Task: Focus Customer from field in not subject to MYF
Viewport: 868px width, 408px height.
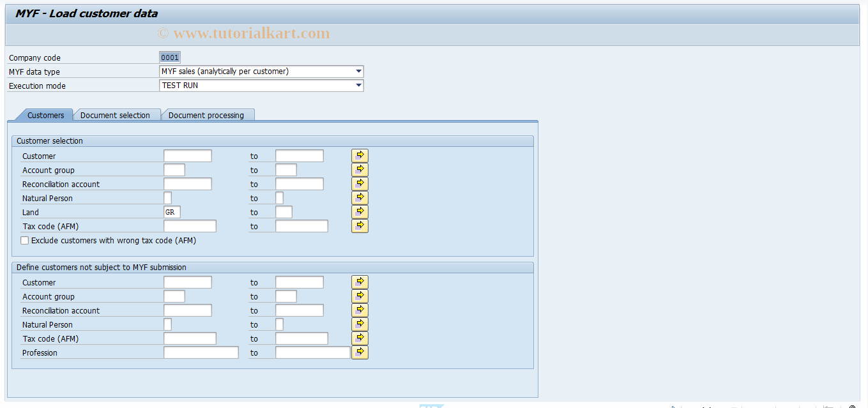Action: [188, 282]
